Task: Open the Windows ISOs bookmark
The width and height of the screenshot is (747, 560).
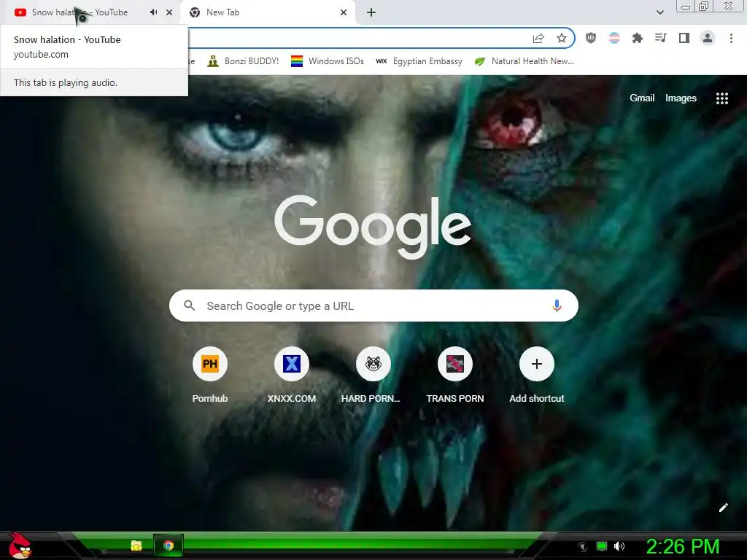Action: [x=328, y=61]
